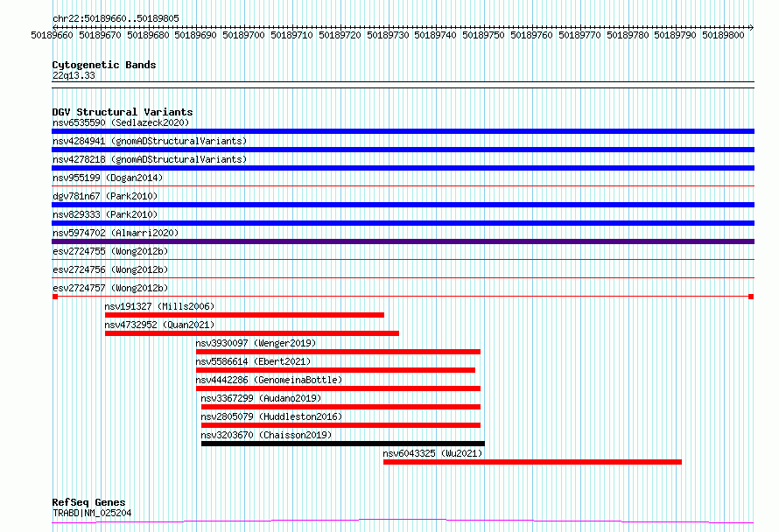This screenshot has width=779, height=532.
Task: Click ruler position 50189730
Action: [x=388, y=35]
